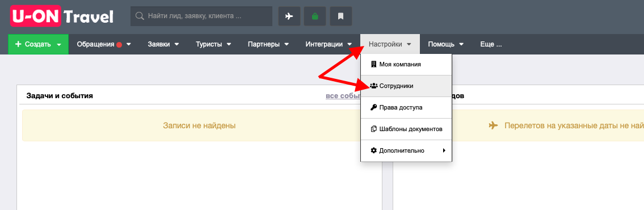Viewport: 644px width, 210px height.
Task: Click the red notification dot on Обращения
Action: [119, 44]
